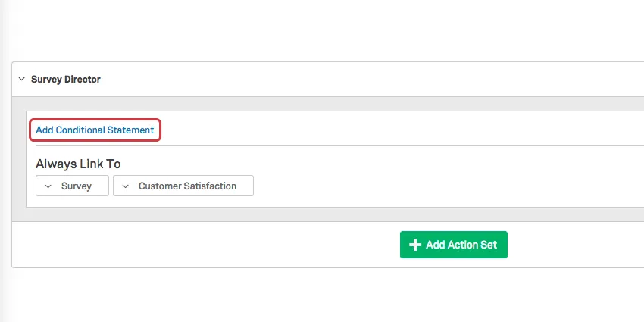Click the white plus symbol in green button

pyautogui.click(x=414, y=245)
